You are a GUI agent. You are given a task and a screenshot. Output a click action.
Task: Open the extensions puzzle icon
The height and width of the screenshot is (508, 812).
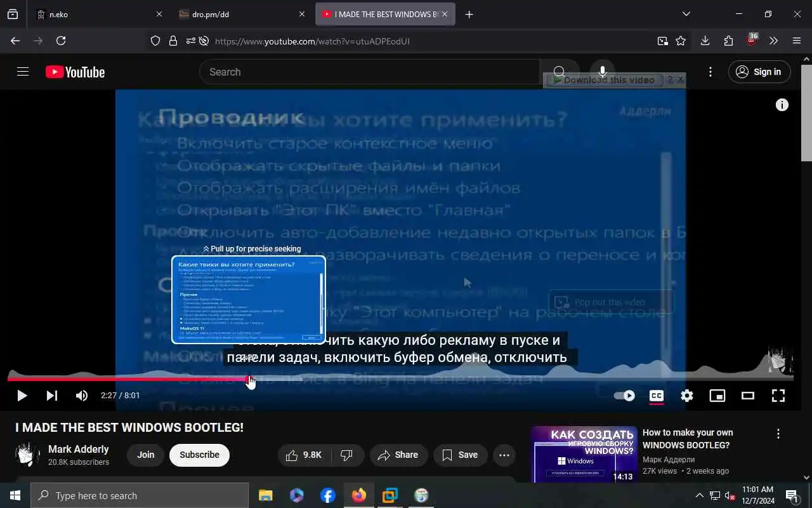pos(728,41)
